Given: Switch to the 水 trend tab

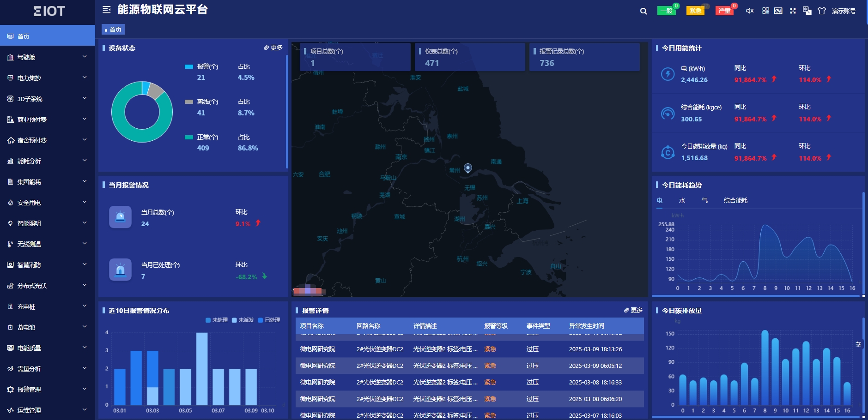Looking at the screenshot, I should coord(682,200).
